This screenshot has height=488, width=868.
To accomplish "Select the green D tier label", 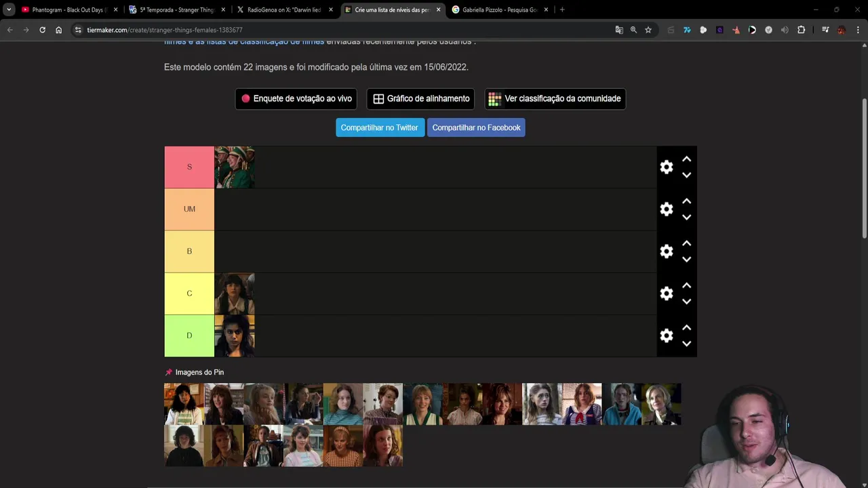I will (x=189, y=335).
